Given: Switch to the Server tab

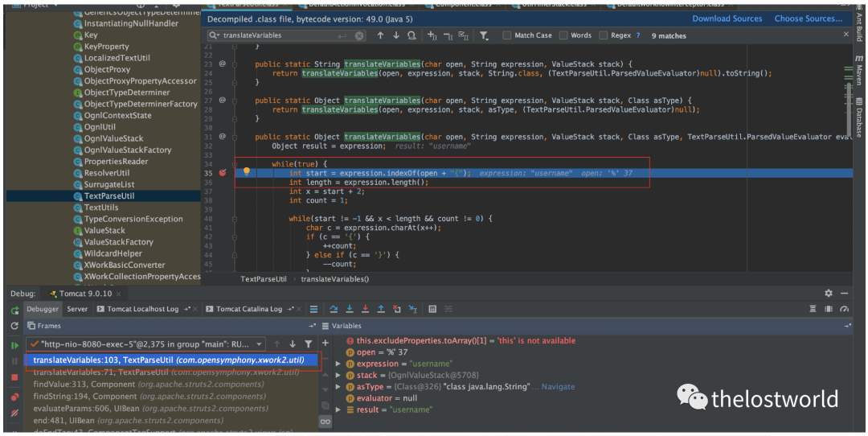Looking at the screenshot, I should pyautogui.click(x=77, y=309).
